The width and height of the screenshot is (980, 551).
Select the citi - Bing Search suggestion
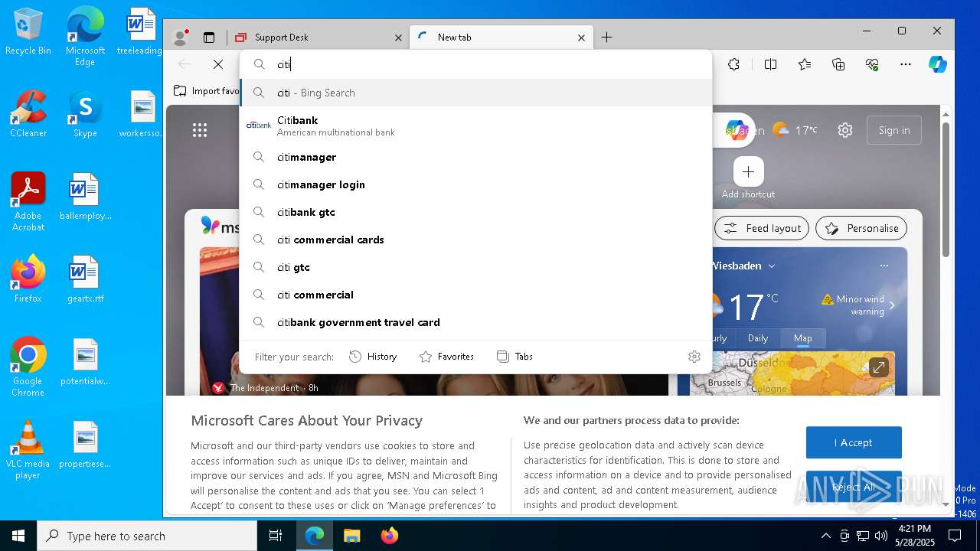(x=475, y=93)
